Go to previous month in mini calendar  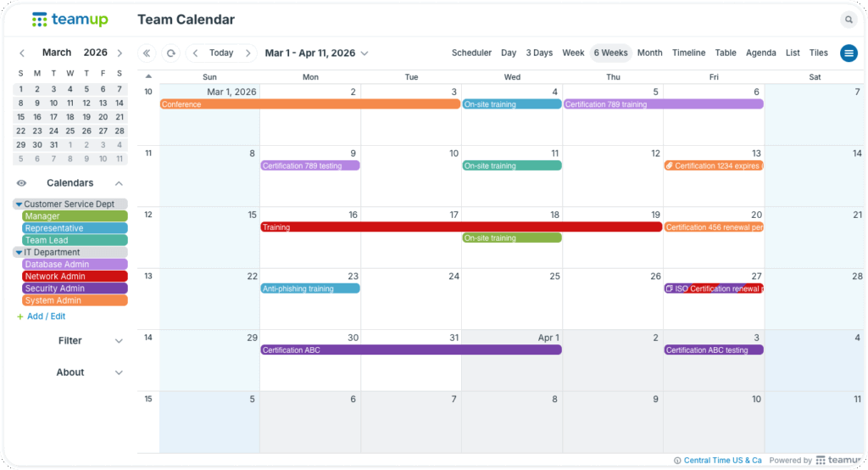tap(22, 53)
